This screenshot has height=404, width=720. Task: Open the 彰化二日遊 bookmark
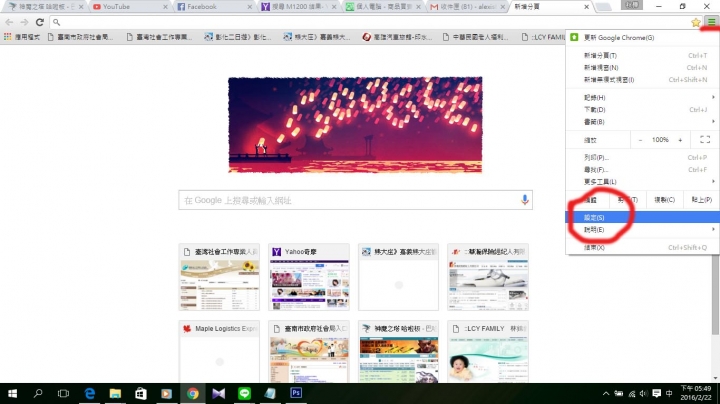[238, 37]
